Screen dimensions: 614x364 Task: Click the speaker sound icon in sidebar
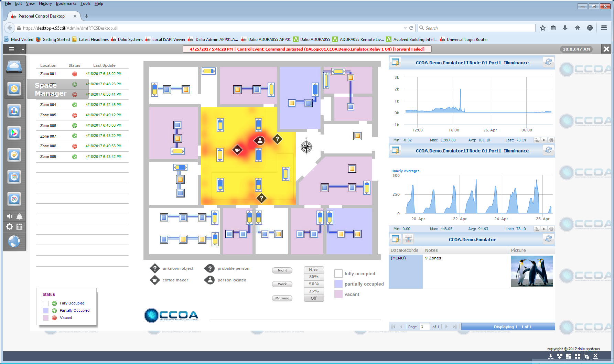click(x=10, y=216)
